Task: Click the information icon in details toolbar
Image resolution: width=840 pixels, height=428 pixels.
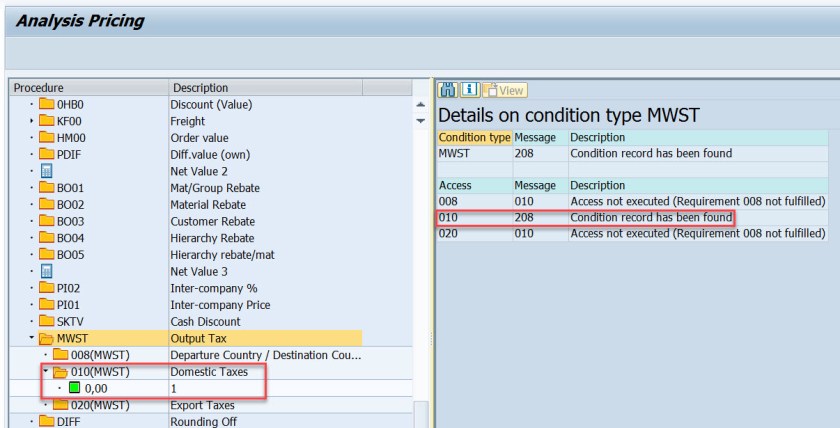Action: tap(468, 90)
